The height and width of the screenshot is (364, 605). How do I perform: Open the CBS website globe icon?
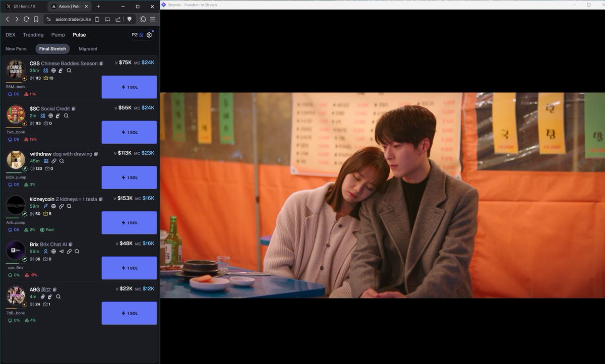[x=53, y=71]
